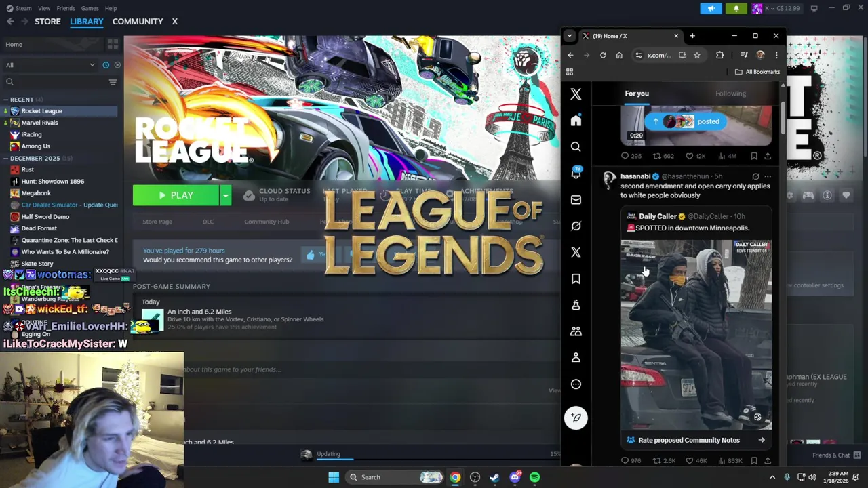Viewport: 868px width, 488px height.
Task: Open View menu in Steam
Action: (44, 8)
